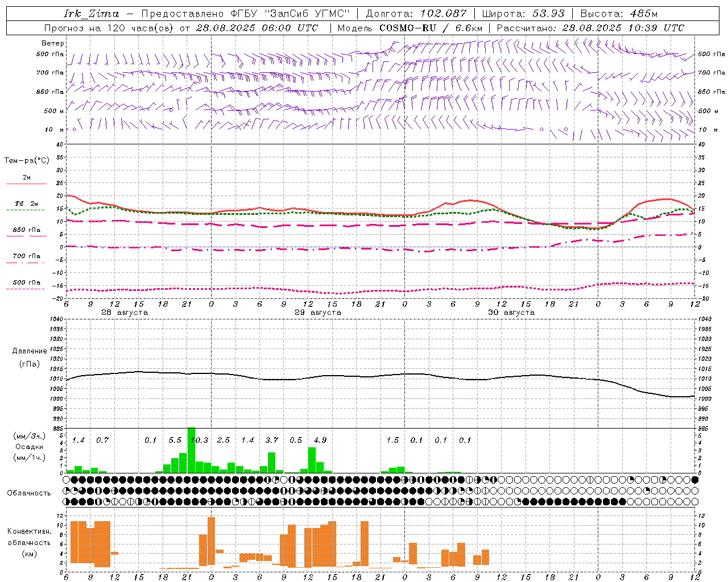Click the Рассчитано: 28.08.2025 10:39 UTC timestamp
728x582 pixels.
click(x=590, y=28)
